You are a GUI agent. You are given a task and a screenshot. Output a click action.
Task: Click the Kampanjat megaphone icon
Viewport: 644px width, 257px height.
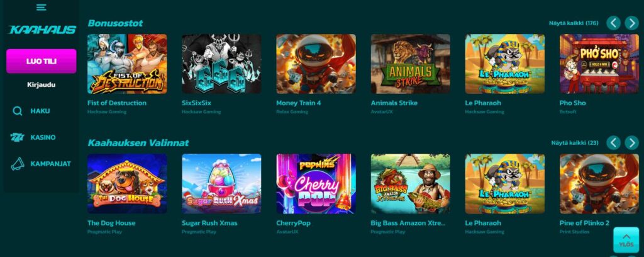[17, 164]
